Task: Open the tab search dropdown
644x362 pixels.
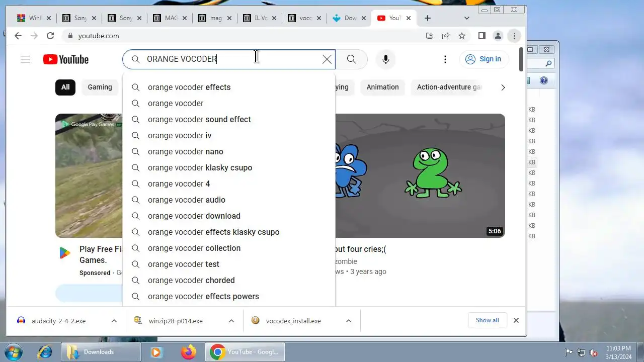Action: (x=466, y=18)
